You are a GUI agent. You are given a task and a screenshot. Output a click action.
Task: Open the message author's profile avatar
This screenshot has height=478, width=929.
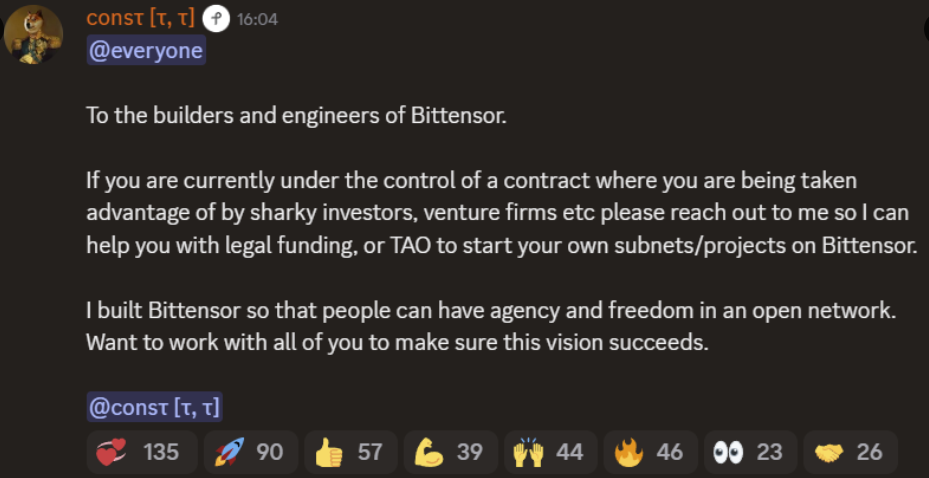click(x=33, y=37)
